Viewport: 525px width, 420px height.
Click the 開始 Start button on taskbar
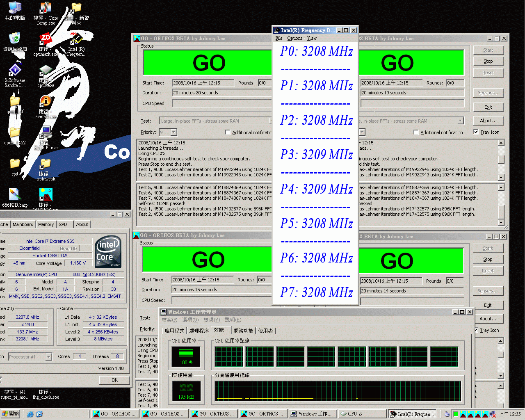10,414
